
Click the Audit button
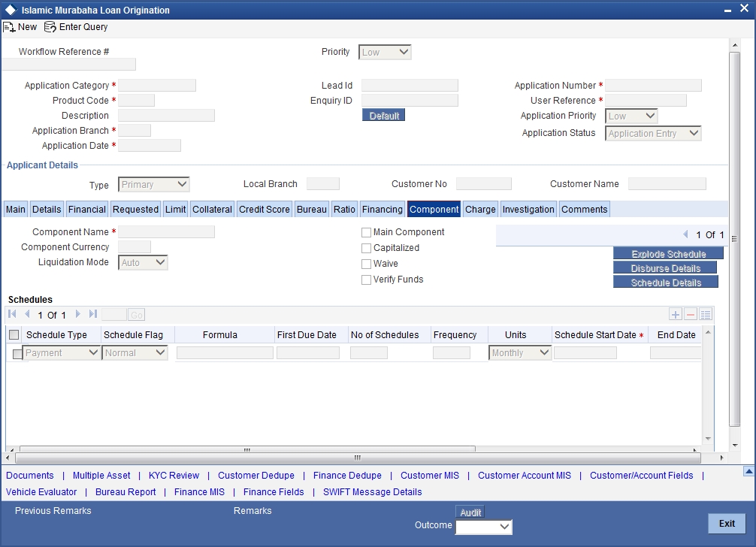click(x=470, y=512)
